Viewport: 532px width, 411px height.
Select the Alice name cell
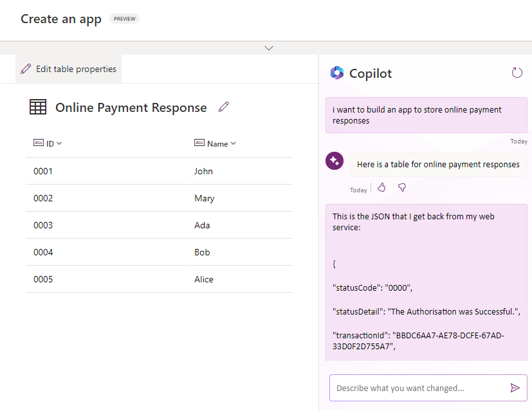[x=239, y=279]
